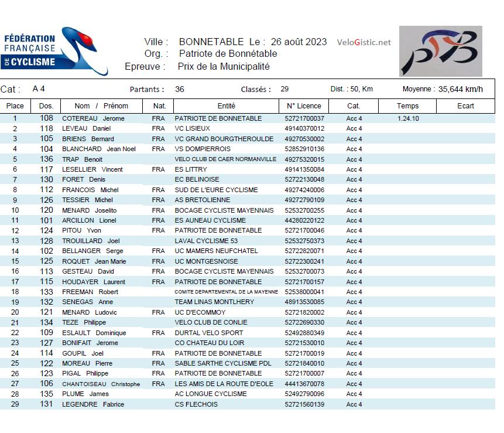The height and width of the screenshot is (433, 504).
Task: Select entity UC MONTGESNOISE
Action: tap(207, 261)
